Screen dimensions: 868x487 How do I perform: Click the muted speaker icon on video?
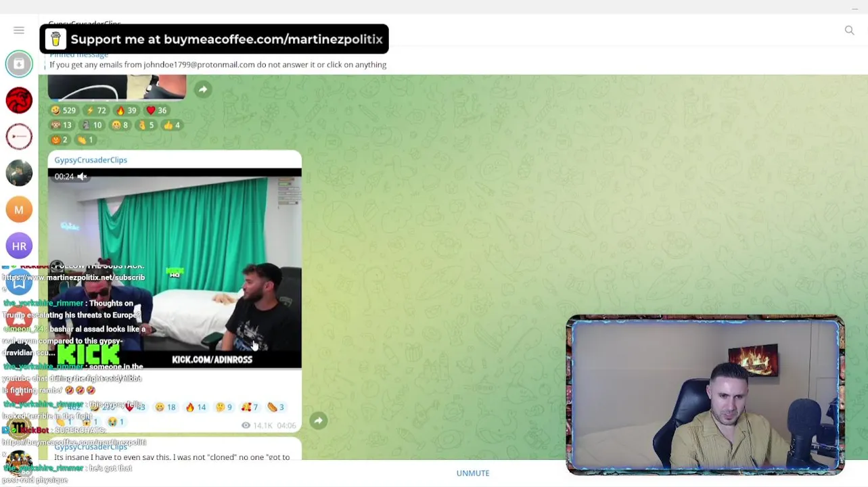click(x=82, y=177)
